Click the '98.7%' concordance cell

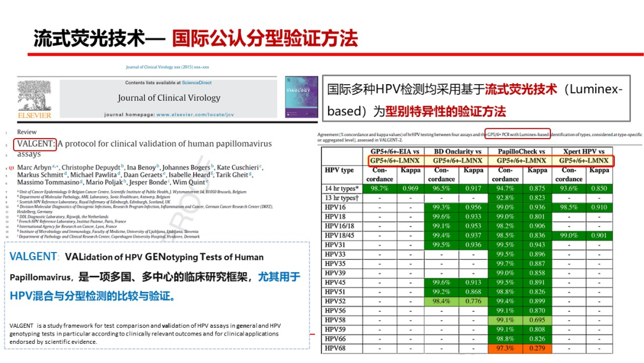[x=379, y=188]
